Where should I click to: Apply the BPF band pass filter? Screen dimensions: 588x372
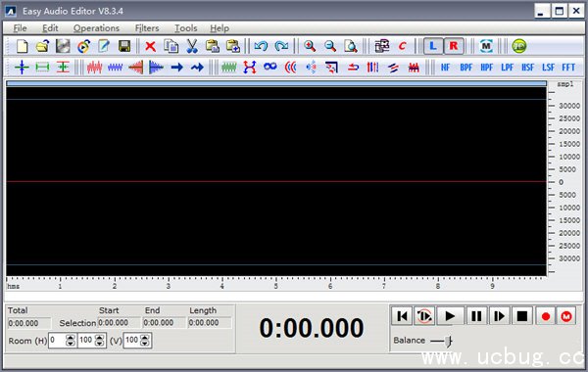coord(465,68)
